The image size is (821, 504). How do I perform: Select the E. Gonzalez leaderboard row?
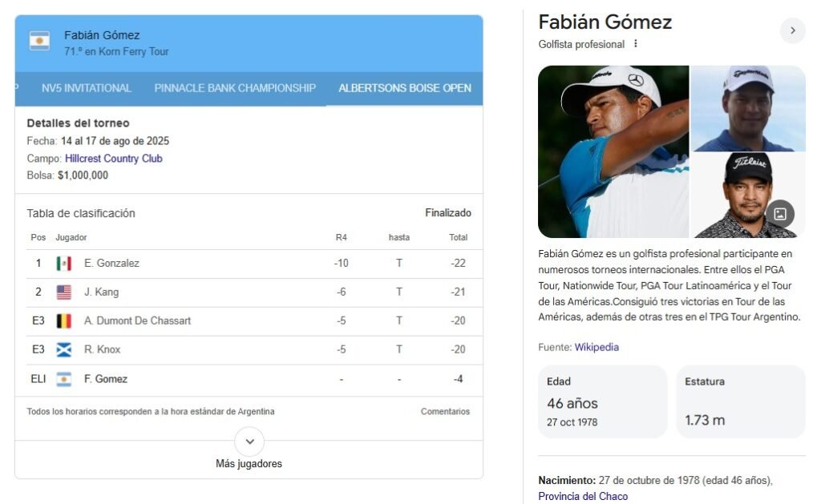pyautogui.click(x=249, y=264)
